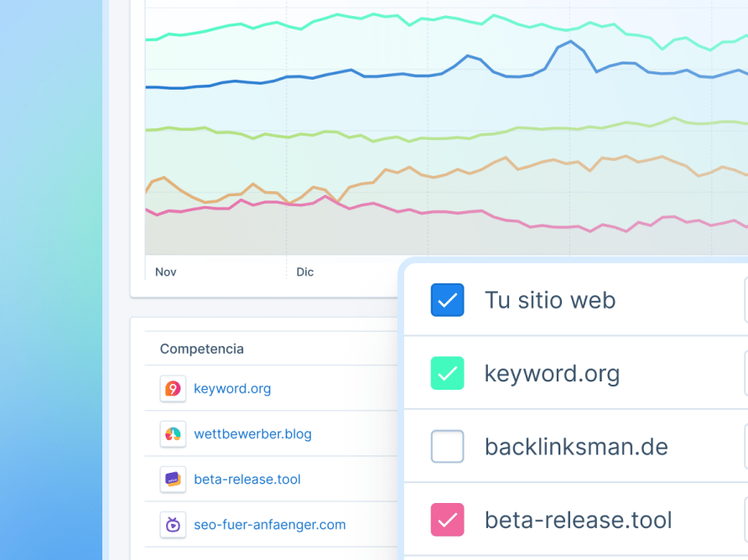Click the keyword.org favicon in the Competencia list
This screenshot has width=748, height=560.
(x=173, y=389)
